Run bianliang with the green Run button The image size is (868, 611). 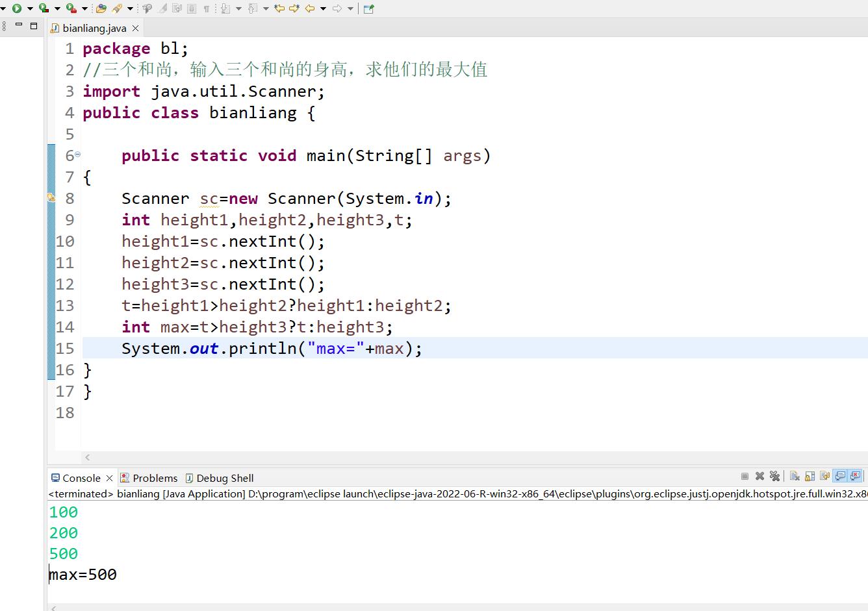(16, 8)
